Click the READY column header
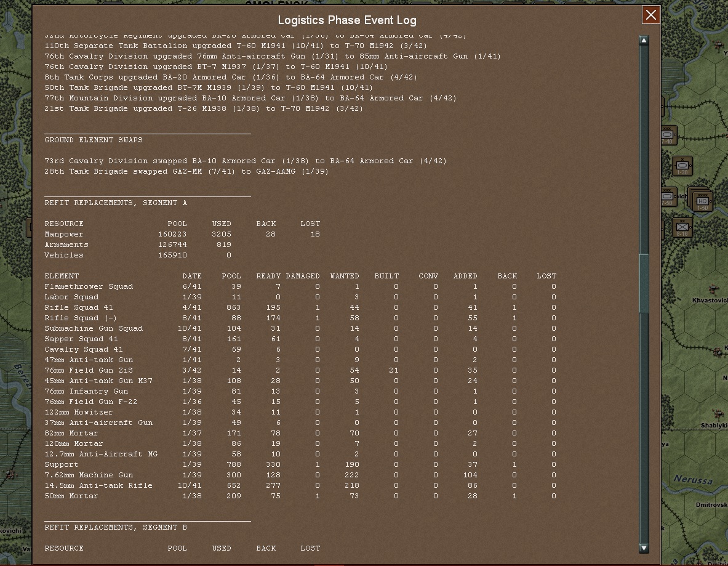This screenshot has width=728, height=566. point(268,276)
